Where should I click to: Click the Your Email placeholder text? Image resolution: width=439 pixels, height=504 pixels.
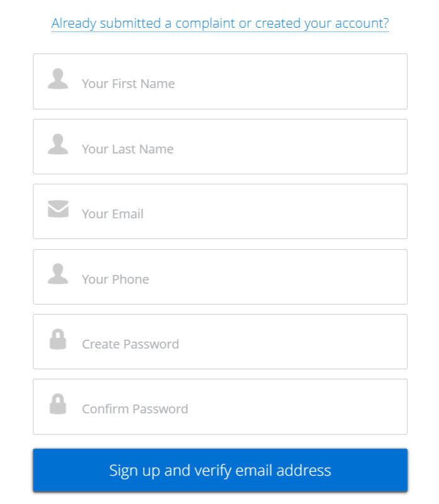click(x=112, y=213)
